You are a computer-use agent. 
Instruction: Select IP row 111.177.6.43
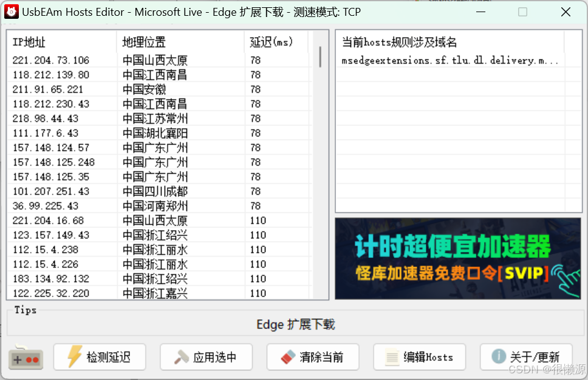(x=159, y=134)
